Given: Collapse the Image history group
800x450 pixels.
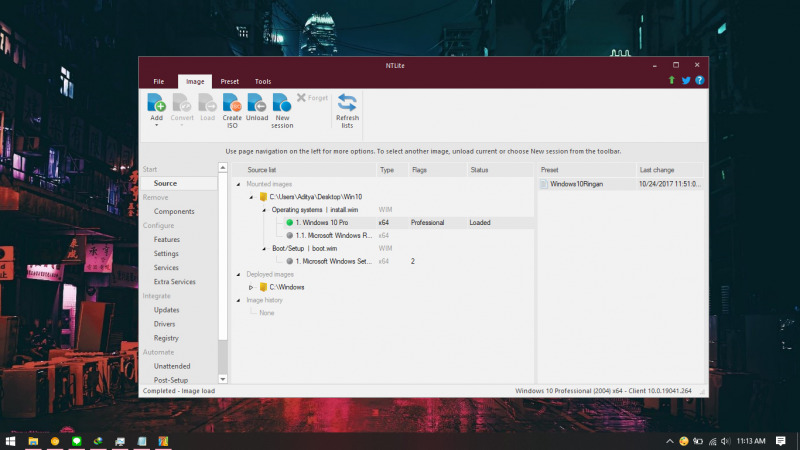Looking at the screenshot, I should click(238, 301).
